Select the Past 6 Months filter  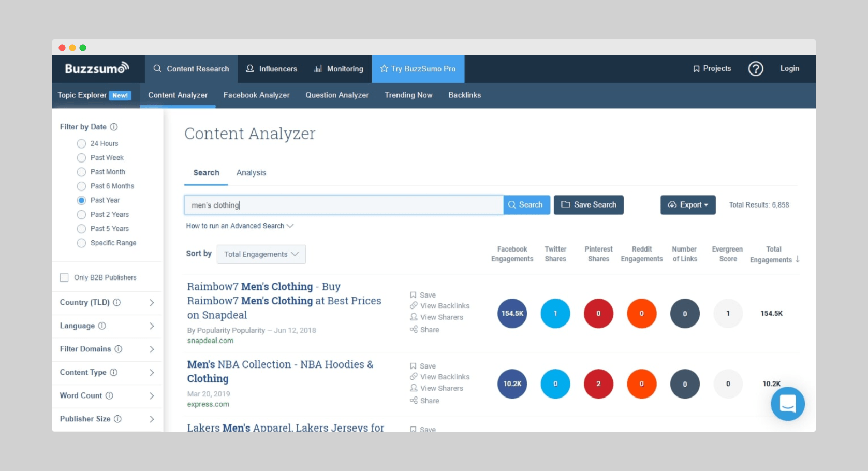(81, 186)
